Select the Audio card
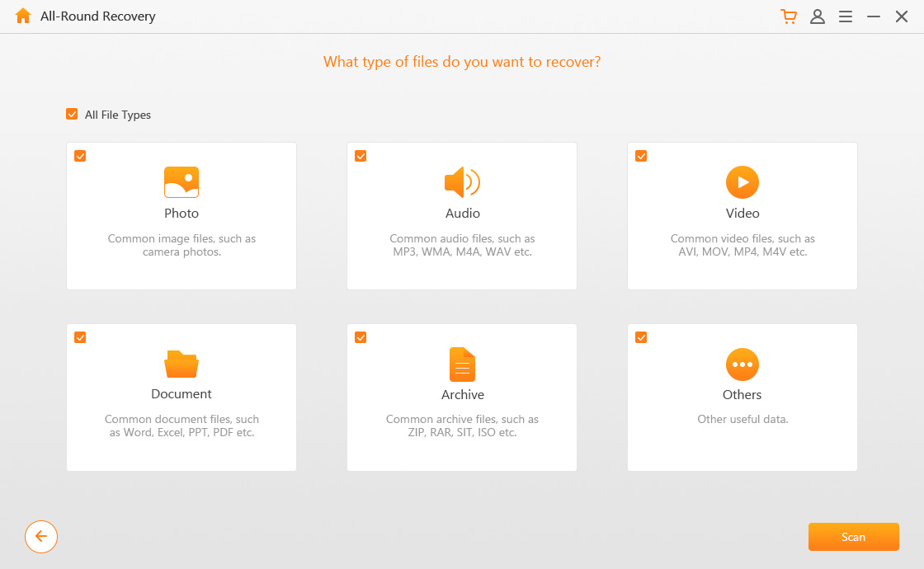The height and width of the screenshot is (569, 924). pyautogui.click(x=462, y=215)
